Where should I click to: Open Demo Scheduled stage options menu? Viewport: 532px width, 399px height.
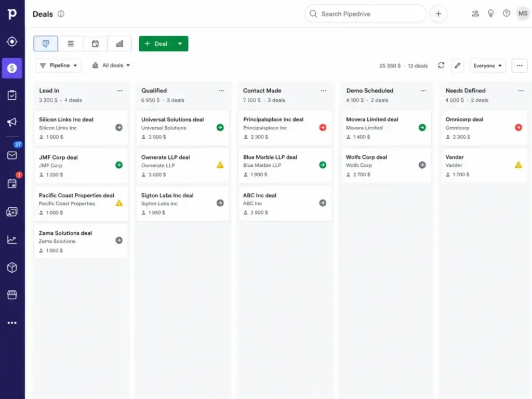click(x=423, y=90)
